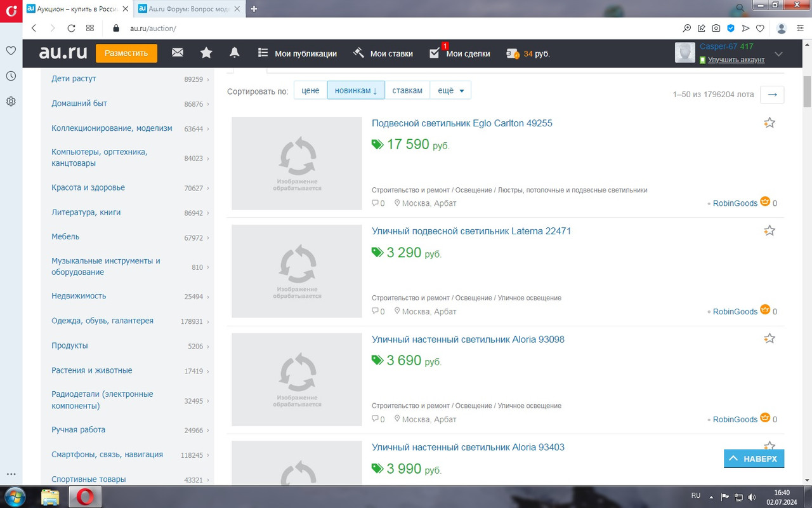
Task: Open a new tab with the plus icon
Action: click(254, 9)
